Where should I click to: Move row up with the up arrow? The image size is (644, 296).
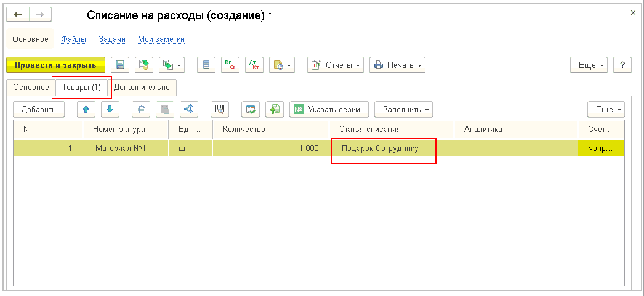(x=86, y=109)
